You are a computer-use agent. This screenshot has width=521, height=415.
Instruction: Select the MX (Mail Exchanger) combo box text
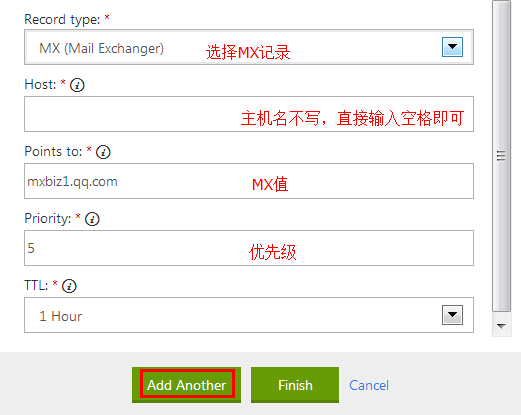pos(101,48)
